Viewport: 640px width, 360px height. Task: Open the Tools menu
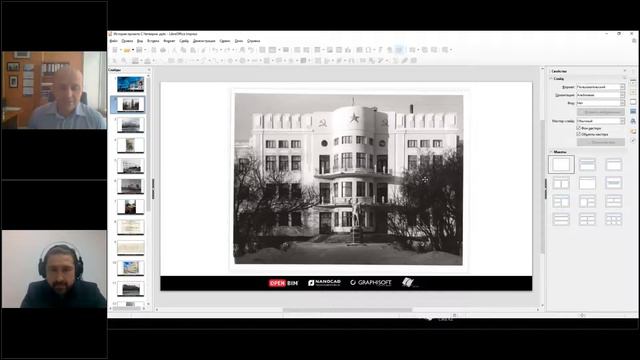click(x=225, y=41)
